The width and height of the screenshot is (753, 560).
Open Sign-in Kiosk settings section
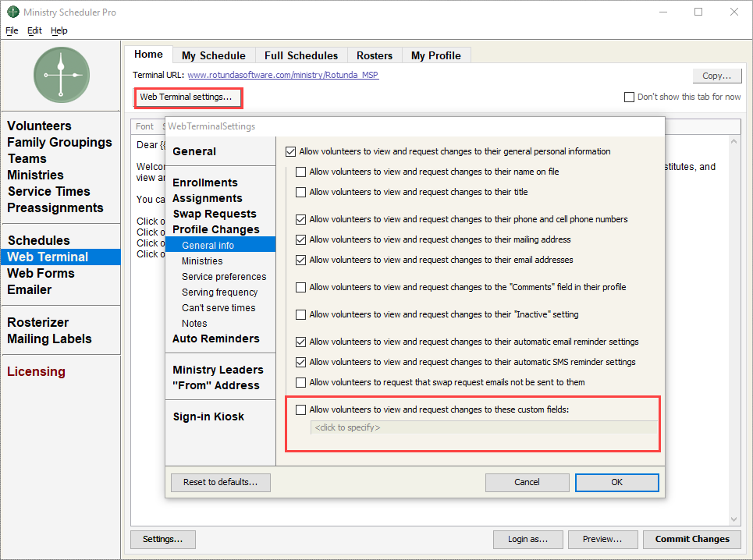click(208, 416)
